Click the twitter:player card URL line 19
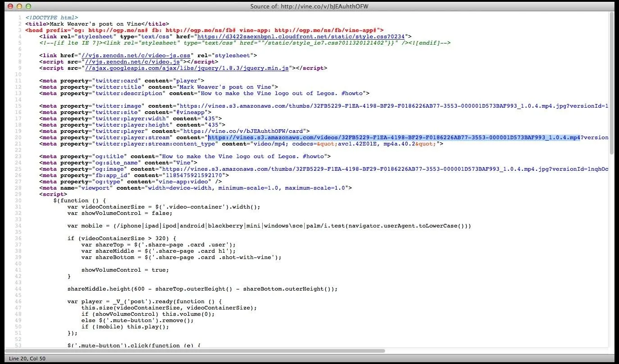619x364 pixels. coord(174,131)
